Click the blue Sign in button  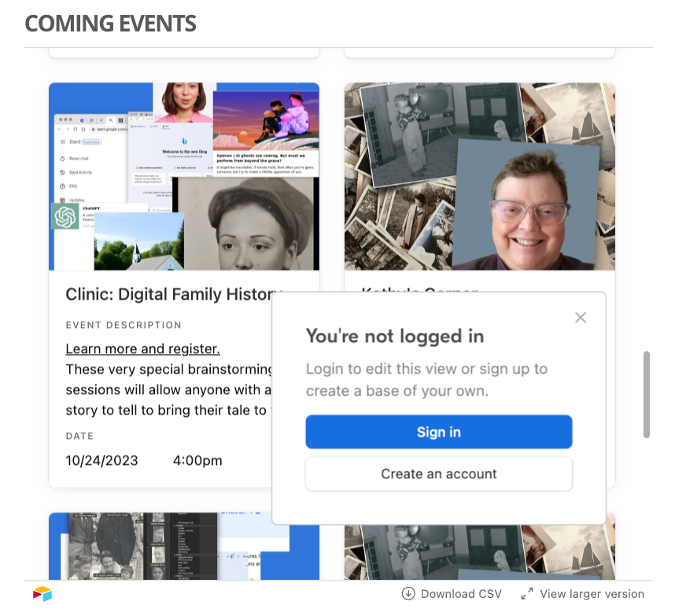point(439,432)
